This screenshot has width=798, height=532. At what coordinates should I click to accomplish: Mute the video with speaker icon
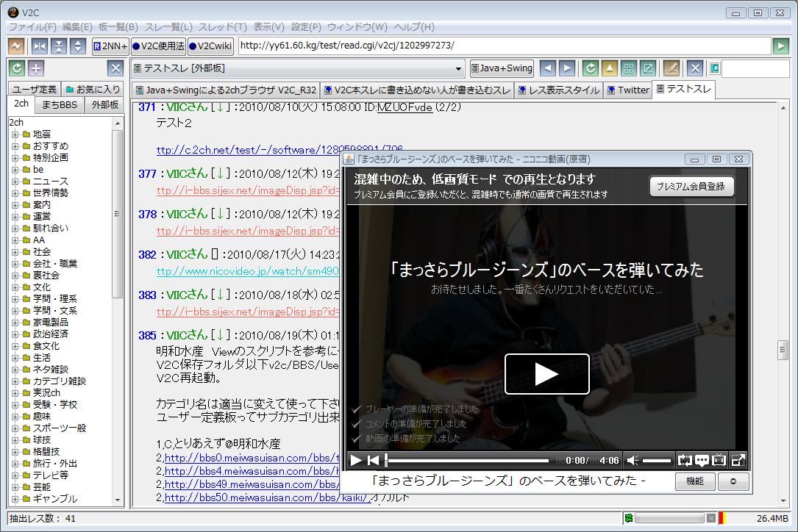633,461
